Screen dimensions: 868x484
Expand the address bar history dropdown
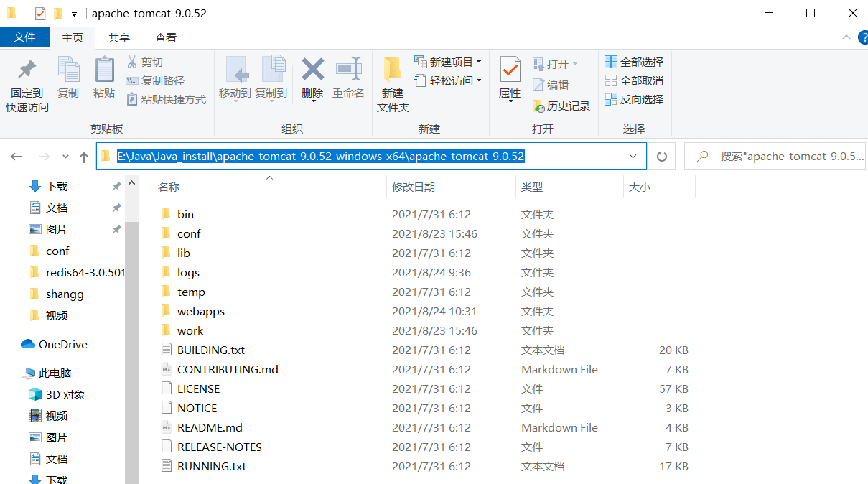(633, 157)
